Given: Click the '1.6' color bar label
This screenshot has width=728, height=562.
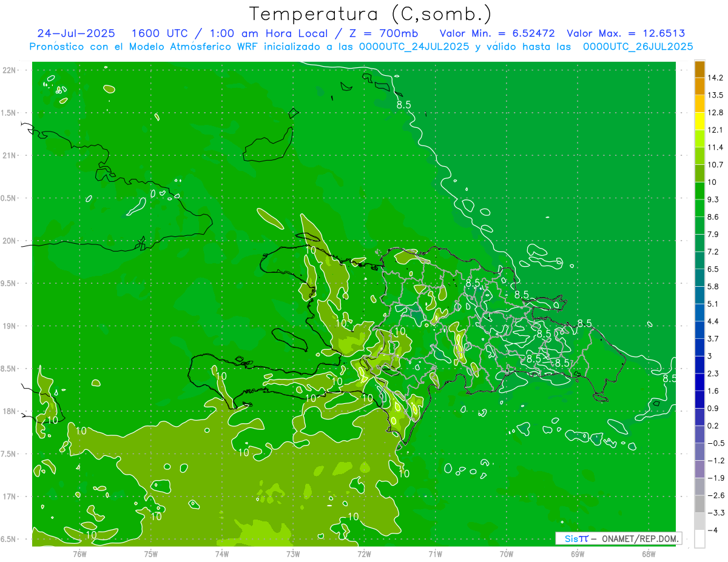Looking at the screenshot, I should [713, 391].
